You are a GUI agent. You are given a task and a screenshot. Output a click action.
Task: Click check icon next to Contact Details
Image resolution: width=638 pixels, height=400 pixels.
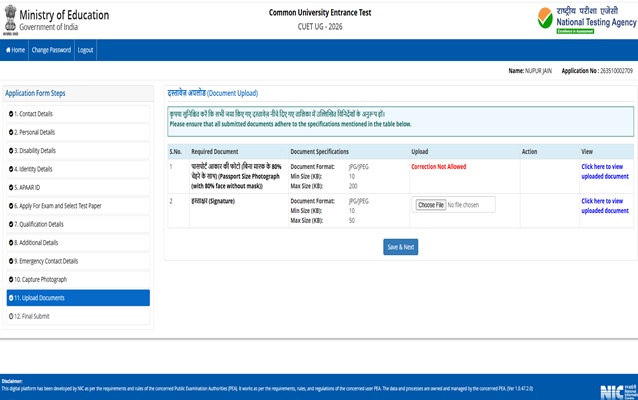point(11,114)
